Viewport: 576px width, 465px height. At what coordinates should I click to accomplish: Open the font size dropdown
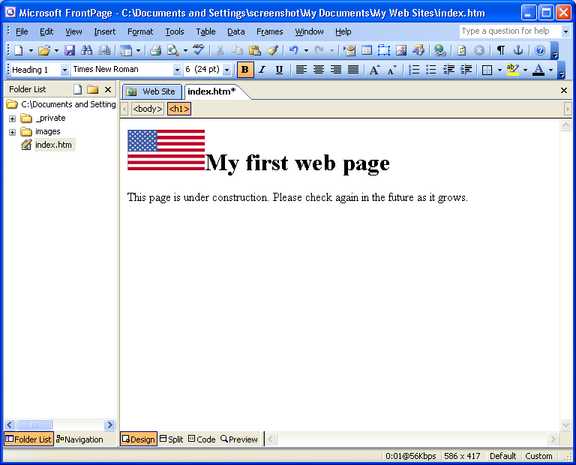click(x=227, y=69)
